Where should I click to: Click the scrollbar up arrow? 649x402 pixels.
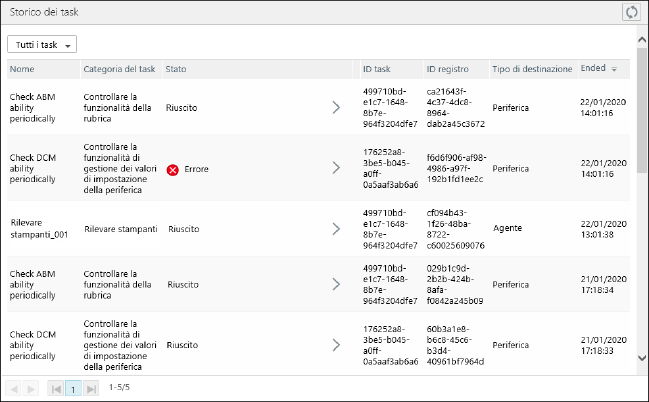click(641, 41)
